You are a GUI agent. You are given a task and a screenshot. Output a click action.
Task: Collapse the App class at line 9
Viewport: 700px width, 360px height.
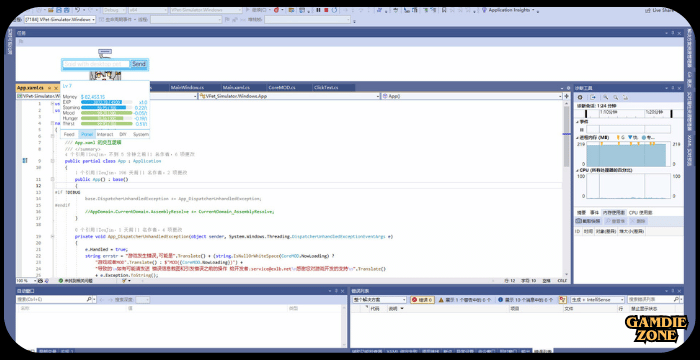(x=53, y=161)
